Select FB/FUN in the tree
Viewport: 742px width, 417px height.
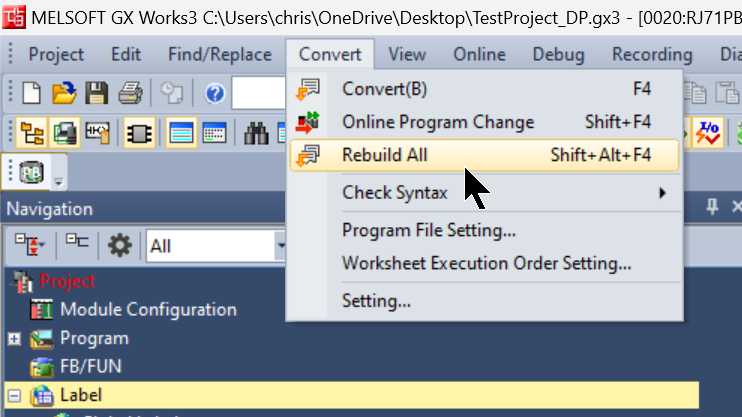coord(90,367)
